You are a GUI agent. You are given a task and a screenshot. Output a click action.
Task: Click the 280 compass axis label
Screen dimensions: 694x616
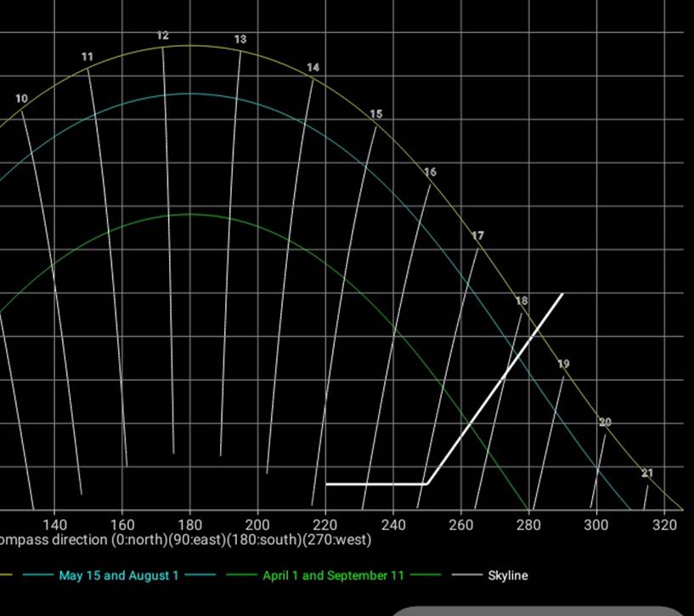click(528, 524)
